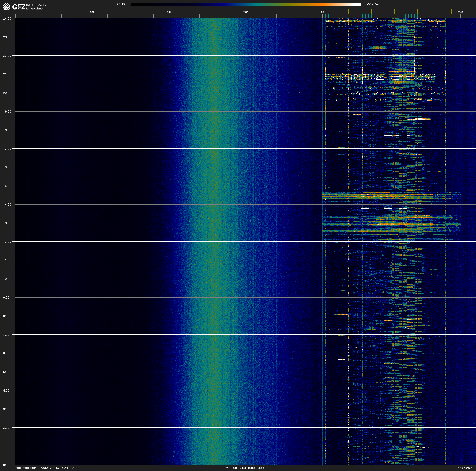Viewport: 476px width, 471px height.
Task: Click the color scale gradient bar
Action: (x=245, y=4)
